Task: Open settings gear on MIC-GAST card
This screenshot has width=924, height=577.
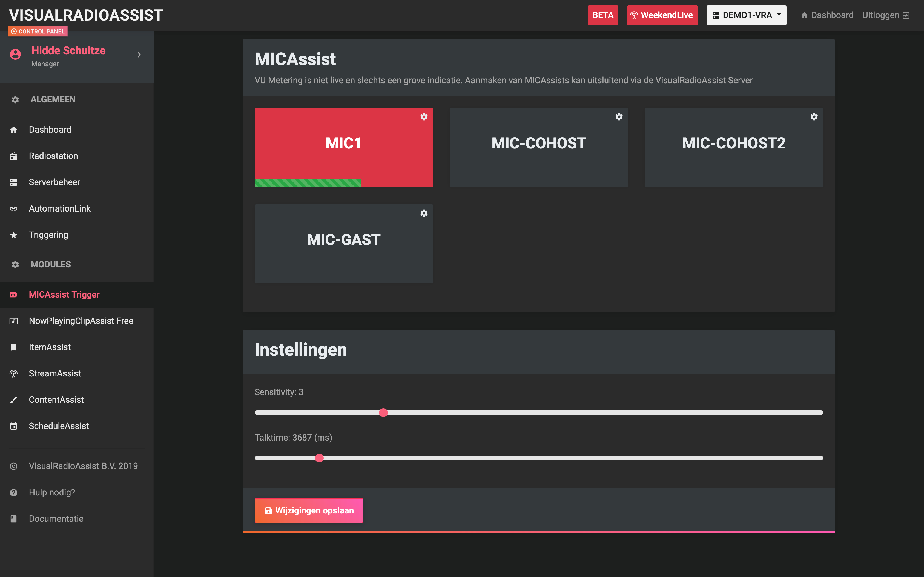Action: [424, 213]
